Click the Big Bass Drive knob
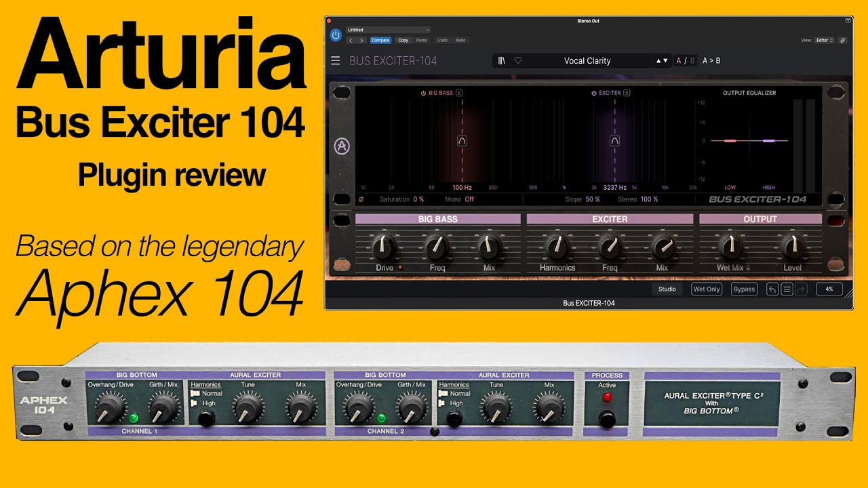Viewport: 868px width, 488px height. coord(384,247)
